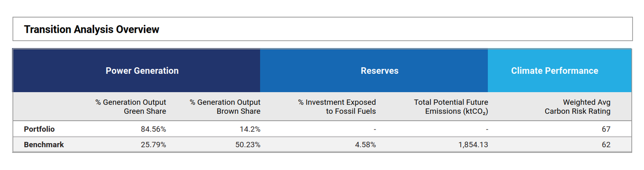Select Weighted Avg Carbon Risk Rating heading
This screenshot has height=170, width=644.
[x=577, y=107]
